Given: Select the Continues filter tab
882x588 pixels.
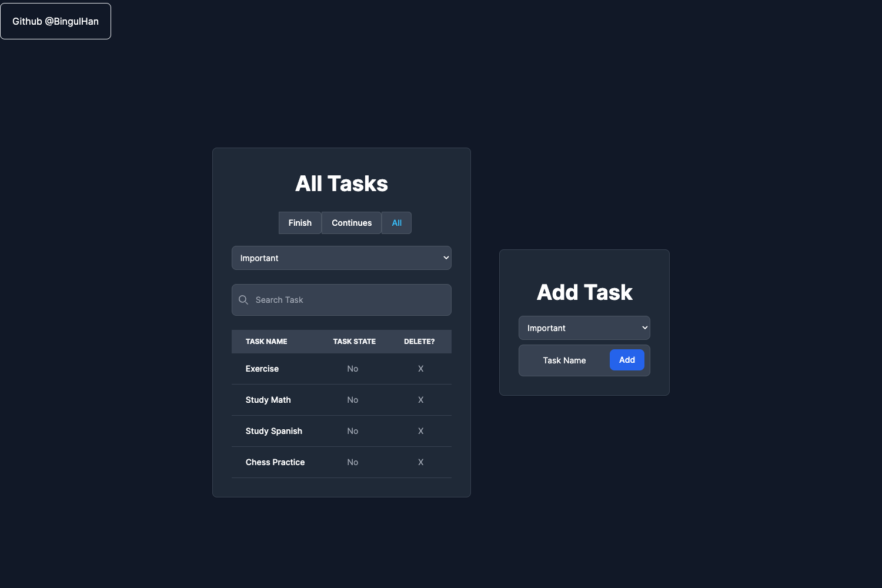Looking at the screenshot, I should [x=351, y=223].
